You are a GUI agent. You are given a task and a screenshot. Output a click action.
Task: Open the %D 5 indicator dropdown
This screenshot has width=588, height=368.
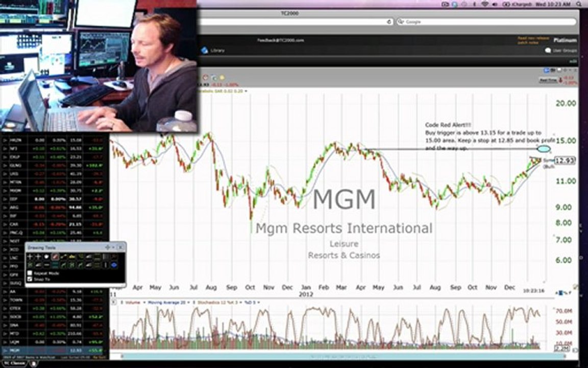(258, 302)
